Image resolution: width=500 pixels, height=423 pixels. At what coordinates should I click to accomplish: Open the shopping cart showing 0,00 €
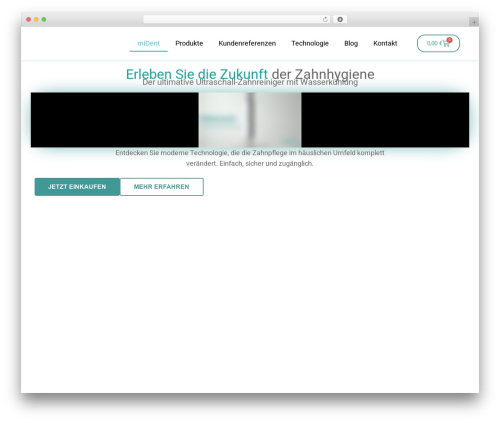click(x=438, y=43)
